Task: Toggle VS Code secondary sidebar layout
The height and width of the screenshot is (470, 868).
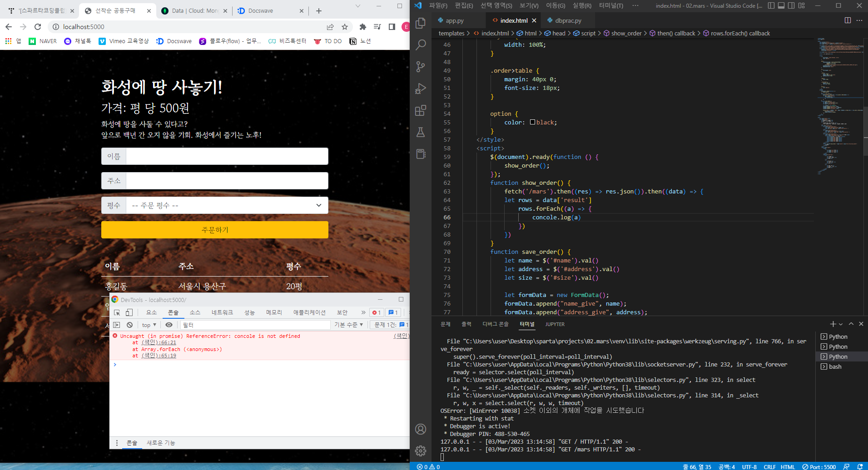Action: point(791,5)
